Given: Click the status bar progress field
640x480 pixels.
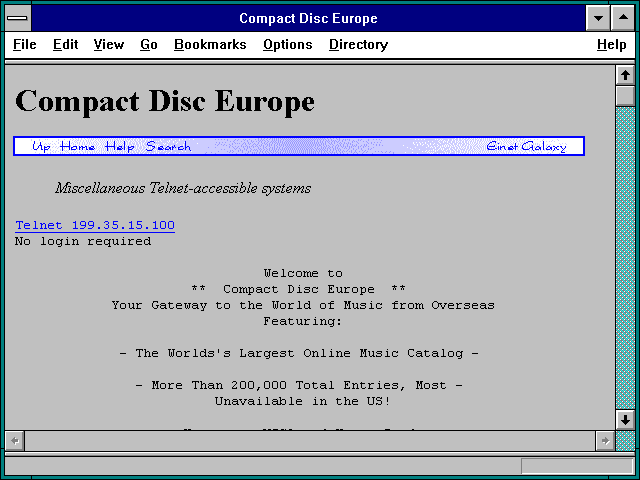Looking at the screenshot, I should pyautogui.click(x=577, y=466).
